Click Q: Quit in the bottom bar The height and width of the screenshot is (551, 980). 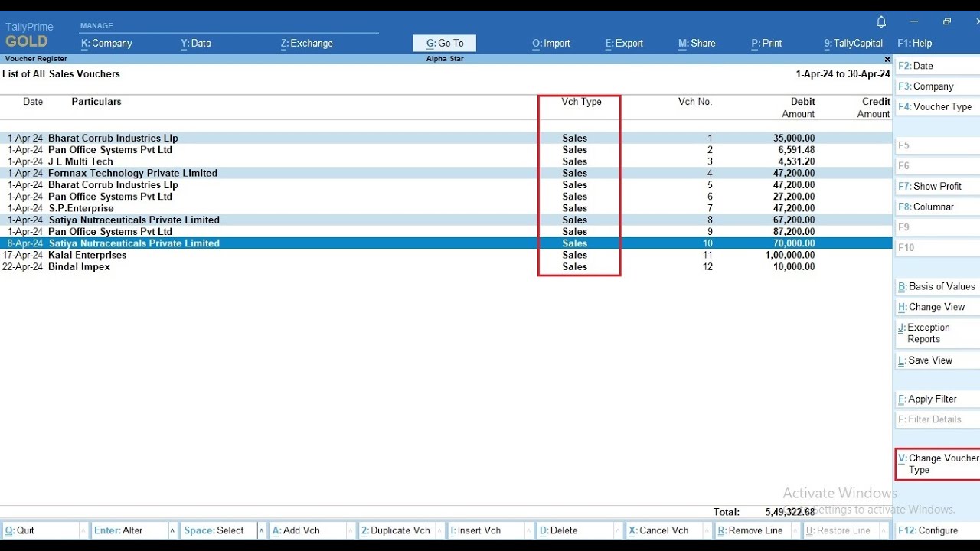point(41,530)
